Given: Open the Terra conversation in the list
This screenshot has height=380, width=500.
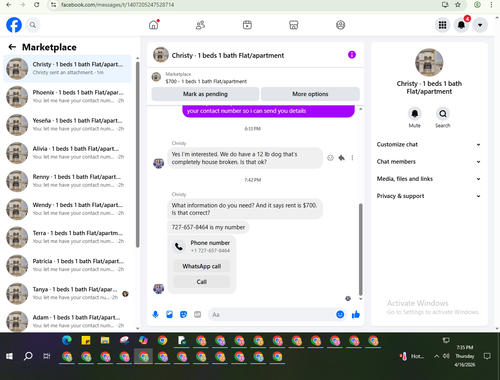Looking at the screenshot, I should tap(67, 237).
